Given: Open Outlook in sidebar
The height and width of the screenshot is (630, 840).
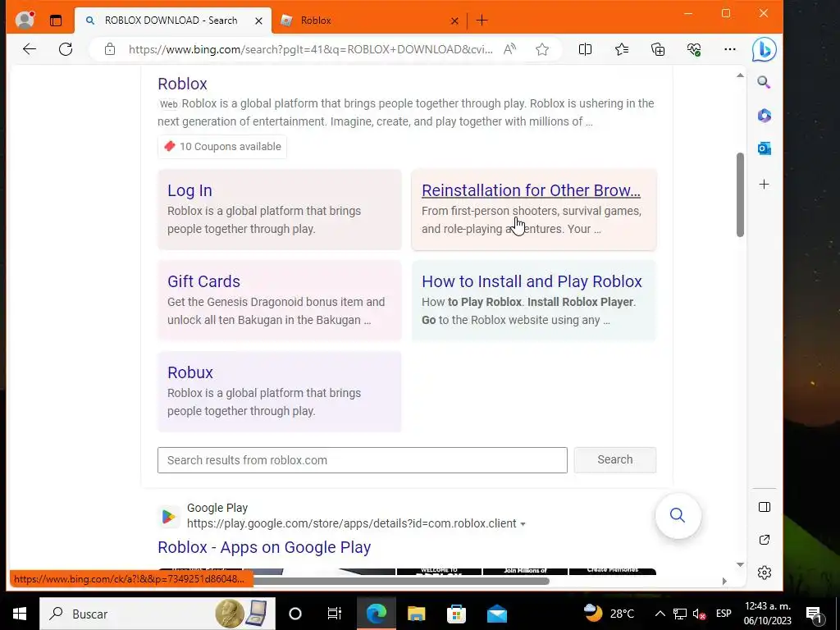Looking at the screenshot, I should (x=764, y=148).
